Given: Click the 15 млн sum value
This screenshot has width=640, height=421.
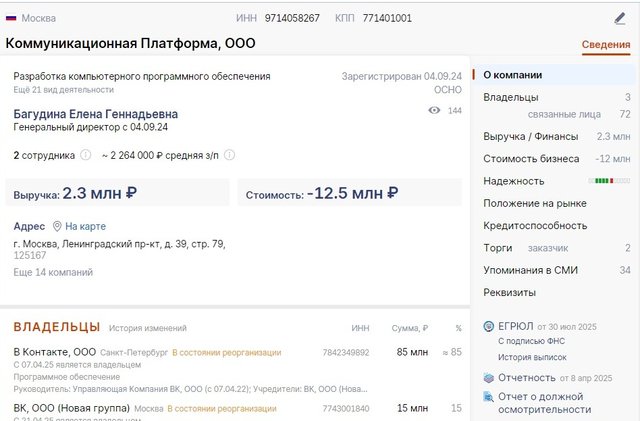Looking at the screenshot, I should point(413,408).
